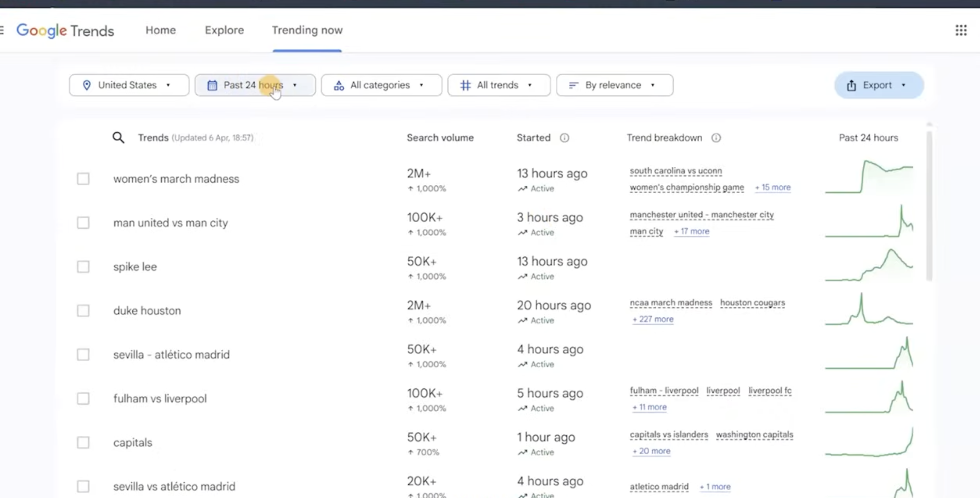This screenshot has width=980, height=498.
Task: Check the checkbox for women's march madness
Action: coord(83,179)
